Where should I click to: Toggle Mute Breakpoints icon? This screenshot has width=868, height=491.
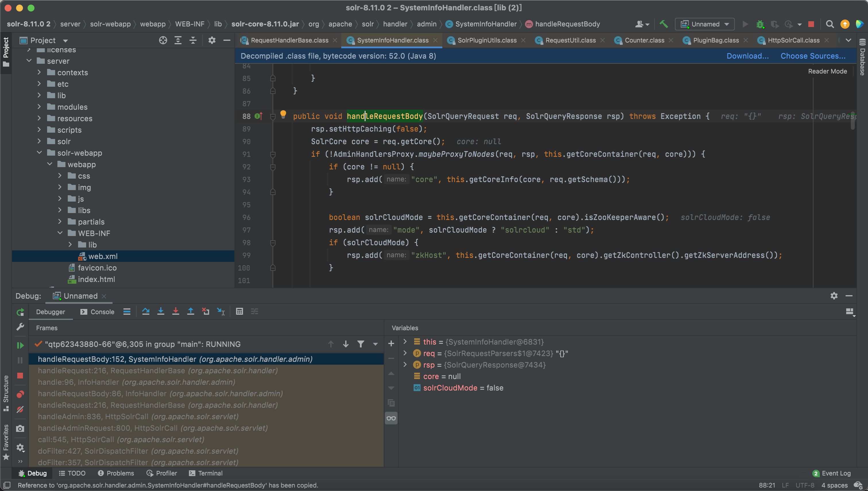pyautogui.click(x=20, y=409)
